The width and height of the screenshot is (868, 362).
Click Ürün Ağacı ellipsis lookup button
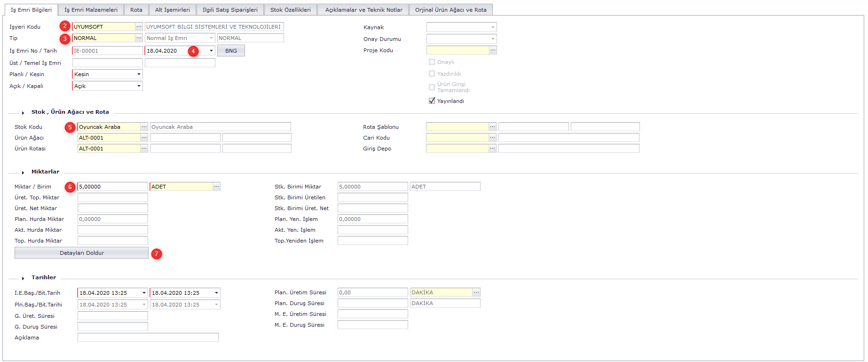(144, 138)
